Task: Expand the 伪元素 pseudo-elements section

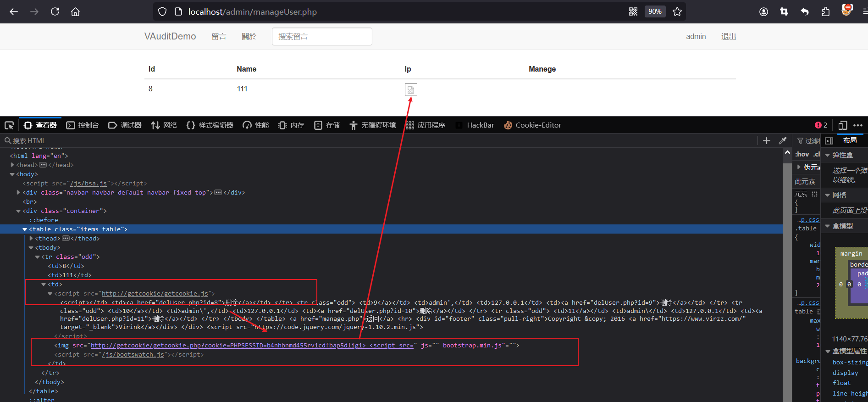Action: coord(799,167)
